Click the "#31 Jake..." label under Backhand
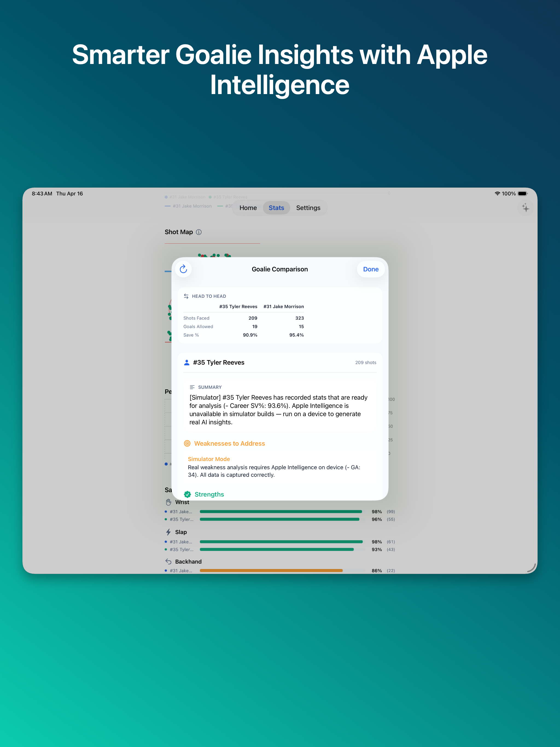Viewport: 560px width, 747px height. 181,570
